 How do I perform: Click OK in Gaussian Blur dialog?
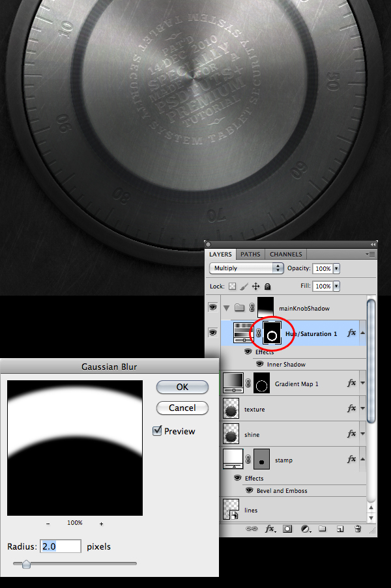point(182,387)
